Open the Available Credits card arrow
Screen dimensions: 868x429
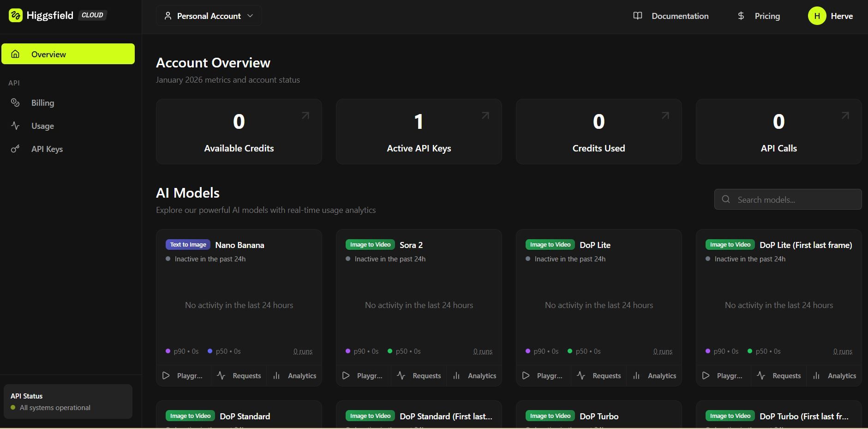click(305, 115)
